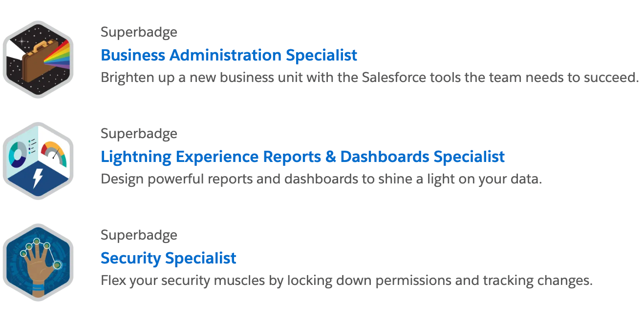The image size is (644, 322).
Task: Click the Security Specialist hexagon badge icon
Action: pos(38,262)
